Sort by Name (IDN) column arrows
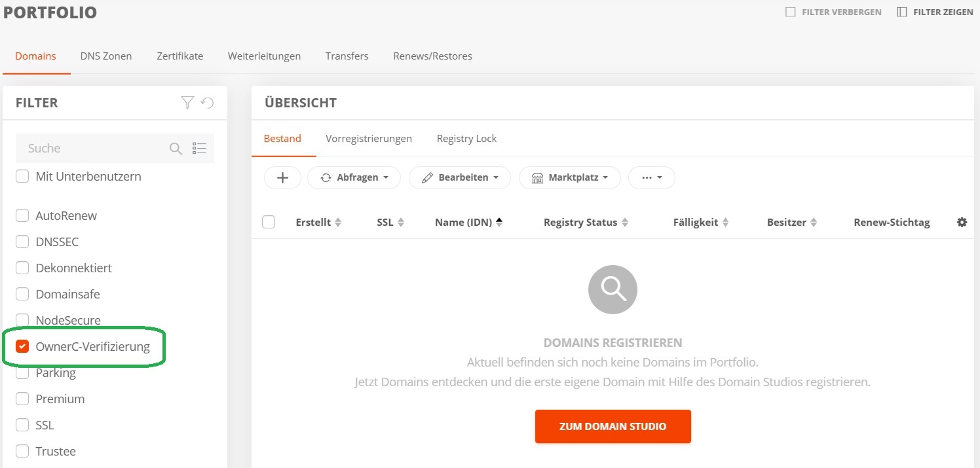980x468 pixels. 499,223
